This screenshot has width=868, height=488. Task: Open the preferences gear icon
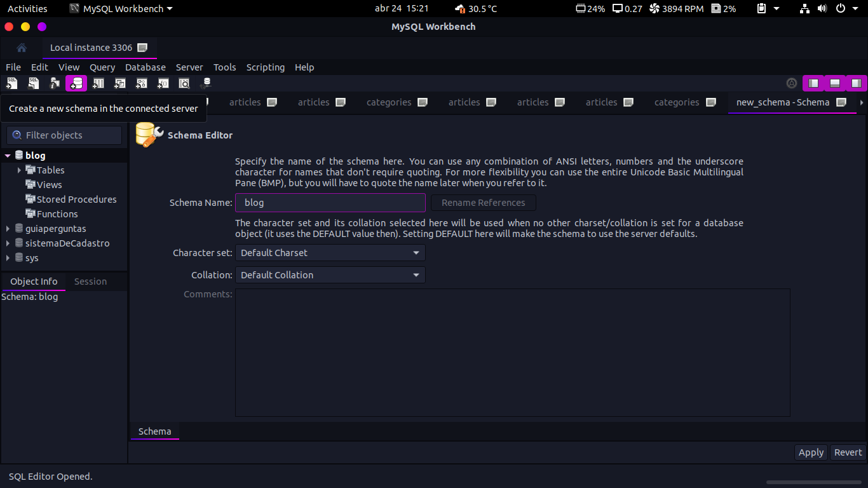[x=792, y=83]
